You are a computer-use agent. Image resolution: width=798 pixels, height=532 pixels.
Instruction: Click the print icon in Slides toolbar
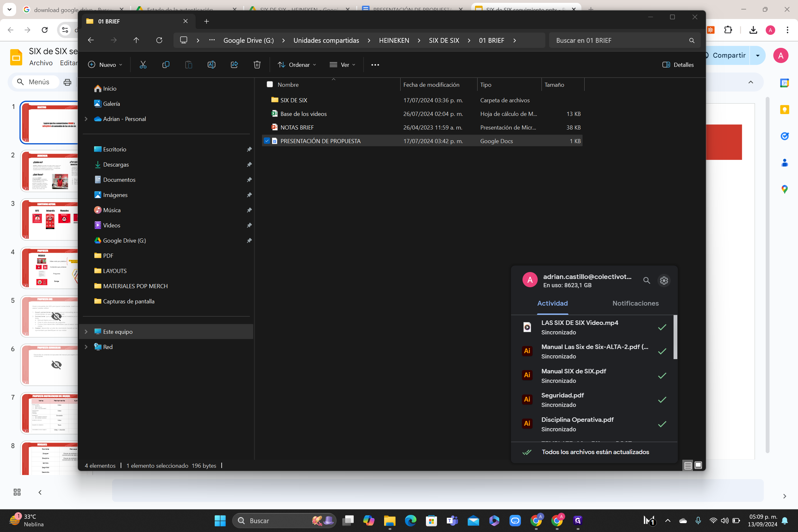pos(67,82)
